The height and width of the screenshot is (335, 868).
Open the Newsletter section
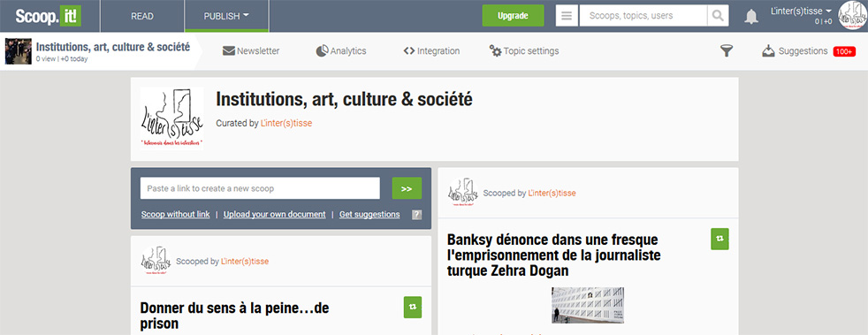(x=251, y=51)
